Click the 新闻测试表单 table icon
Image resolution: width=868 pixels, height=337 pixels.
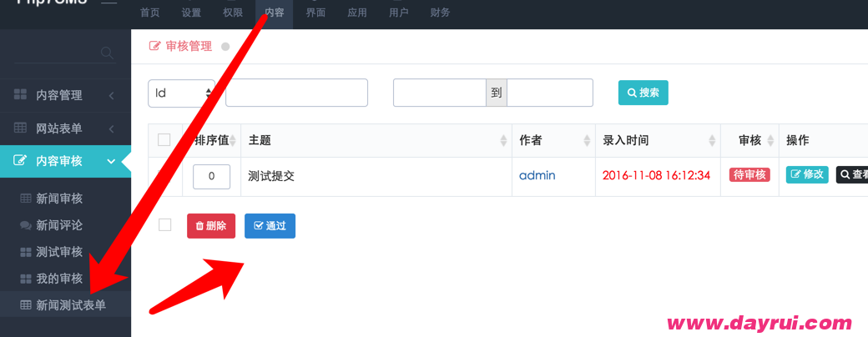coord(26,305)
